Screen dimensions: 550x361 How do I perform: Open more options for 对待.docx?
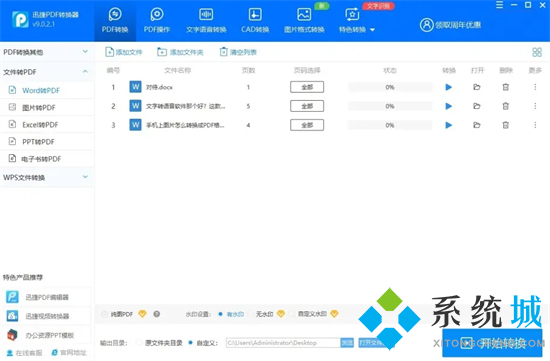pyautogui.click(x=535, y=87)
